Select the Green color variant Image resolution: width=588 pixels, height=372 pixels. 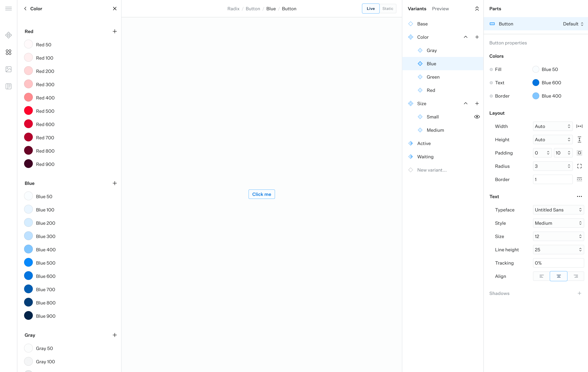click(433, 77)
